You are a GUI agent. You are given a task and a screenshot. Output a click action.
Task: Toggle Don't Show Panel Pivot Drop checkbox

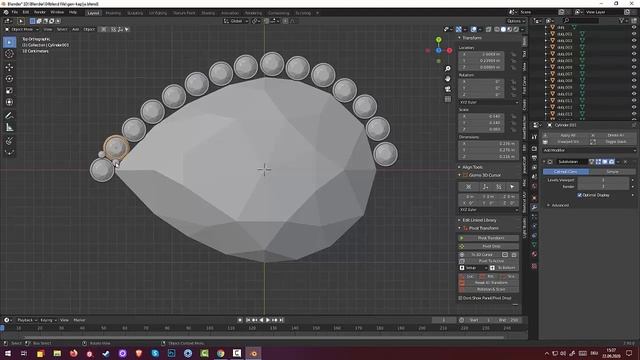[x=460, y=298]
